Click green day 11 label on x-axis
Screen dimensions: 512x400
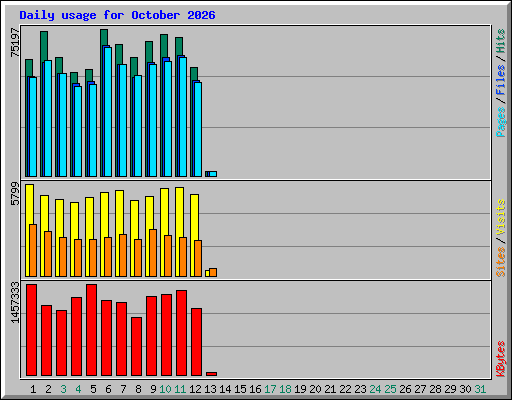click(x=180, y=389)
